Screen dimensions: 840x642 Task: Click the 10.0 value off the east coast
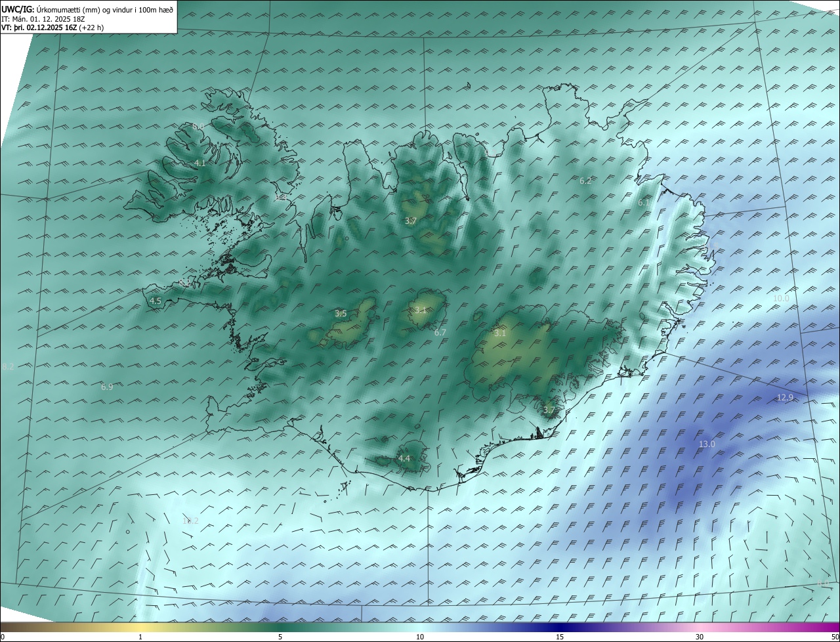[781, 298]
